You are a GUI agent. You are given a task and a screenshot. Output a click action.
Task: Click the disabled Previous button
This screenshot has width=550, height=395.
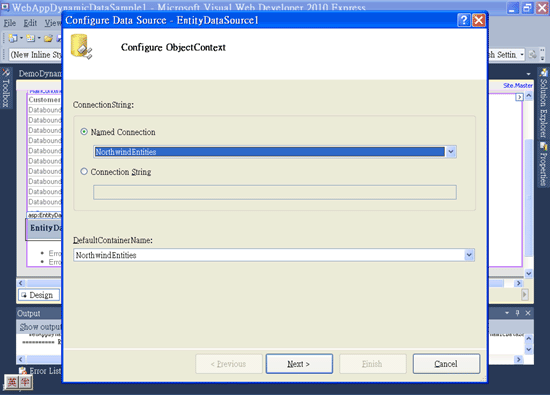pyautogui.click(x=229, y=364)
